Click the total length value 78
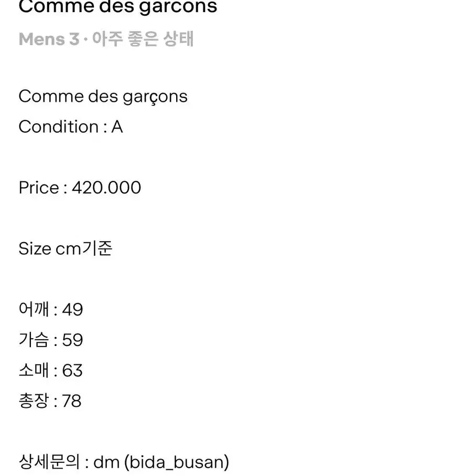Viewport: 476px width, 476px height. (x=72, y=401)
